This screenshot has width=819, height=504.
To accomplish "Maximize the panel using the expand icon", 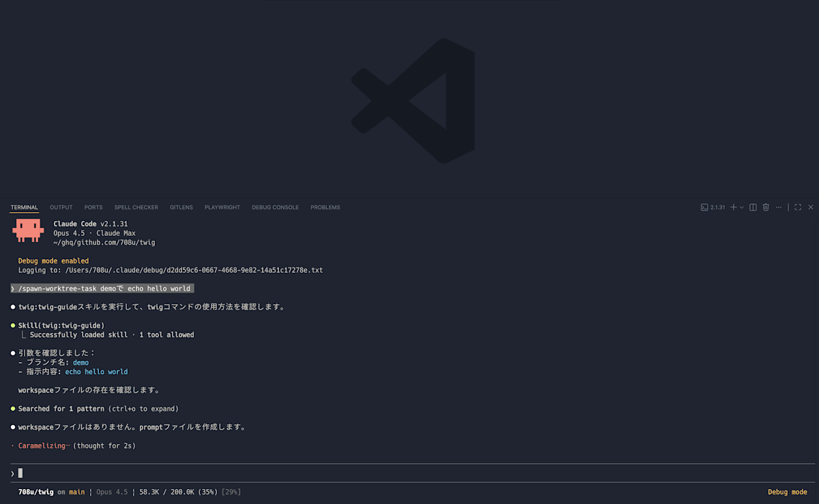I will click(797, 207).
